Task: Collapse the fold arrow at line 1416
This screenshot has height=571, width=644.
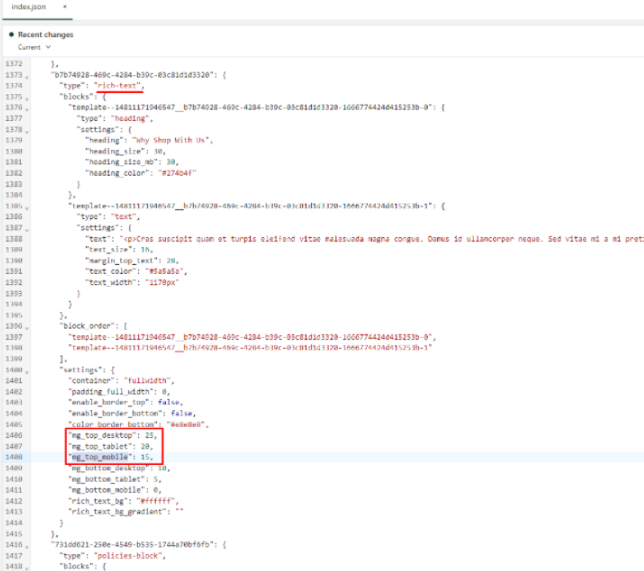Action: point(27,547)
